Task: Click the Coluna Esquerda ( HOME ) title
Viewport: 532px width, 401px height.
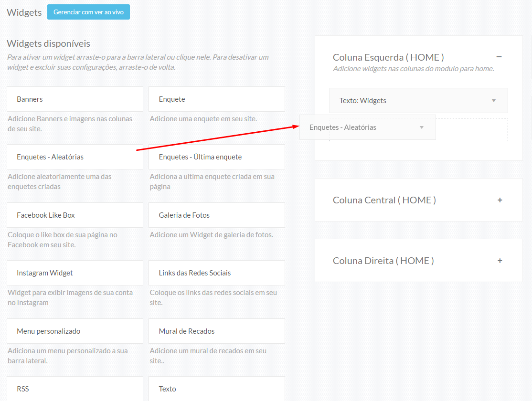Action: coord(388,57)
